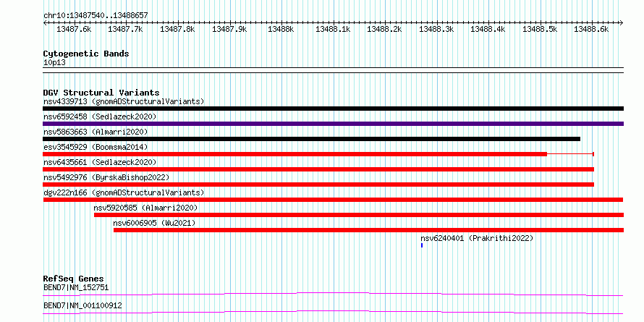Click the 13488k ruler tick label

point(281,29)
